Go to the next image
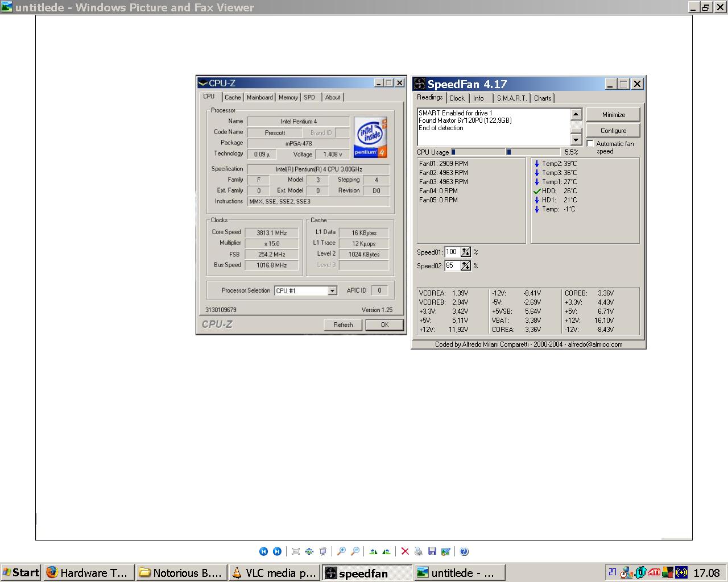 pos(277,551)
